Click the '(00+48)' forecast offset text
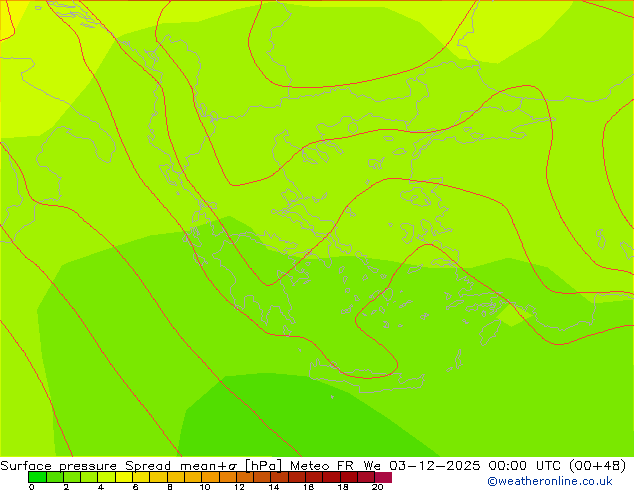The image size is (634, 490). pyautogui.click(x=598, y=466)
